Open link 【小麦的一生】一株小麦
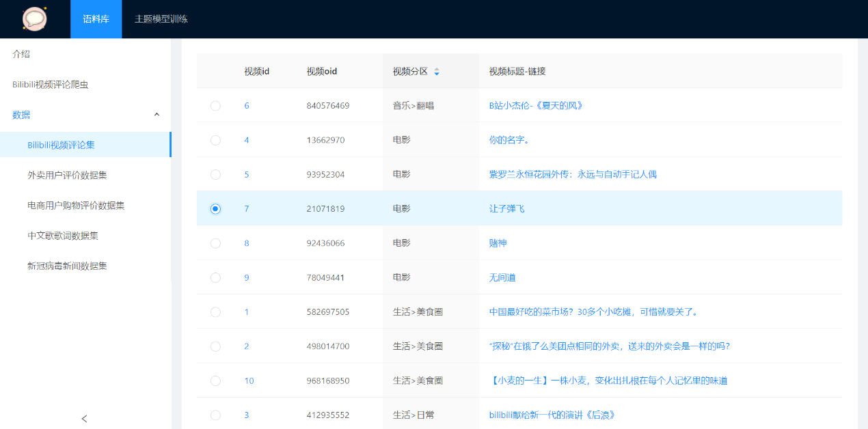The image size is (868, 429). click(x=608, y=380)
